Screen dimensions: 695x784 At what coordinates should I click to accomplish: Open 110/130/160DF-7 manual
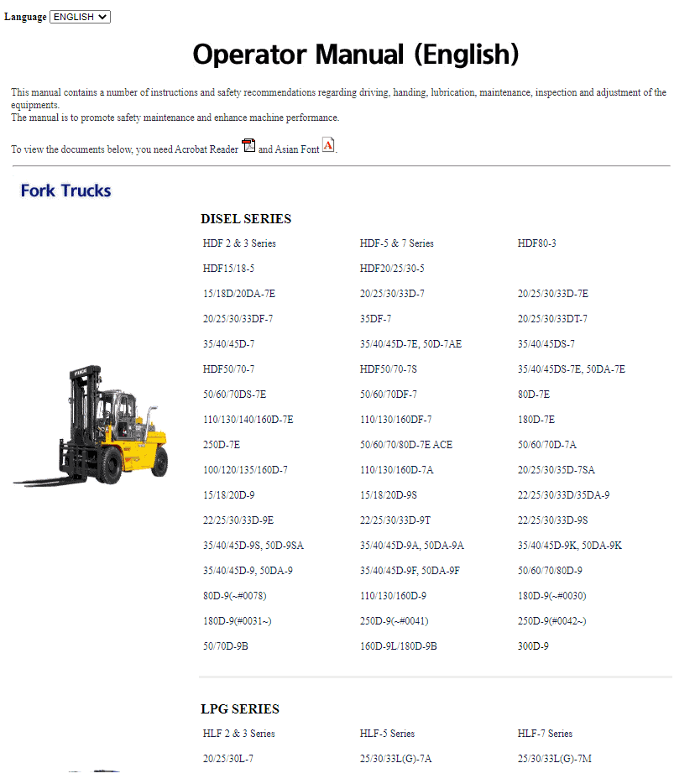[x=395, y=420]
